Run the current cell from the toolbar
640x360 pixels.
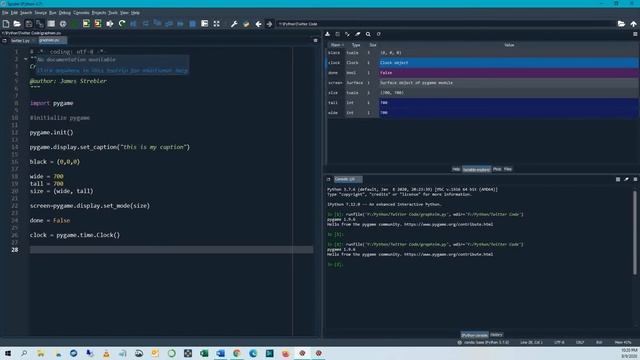pos(86,24)
